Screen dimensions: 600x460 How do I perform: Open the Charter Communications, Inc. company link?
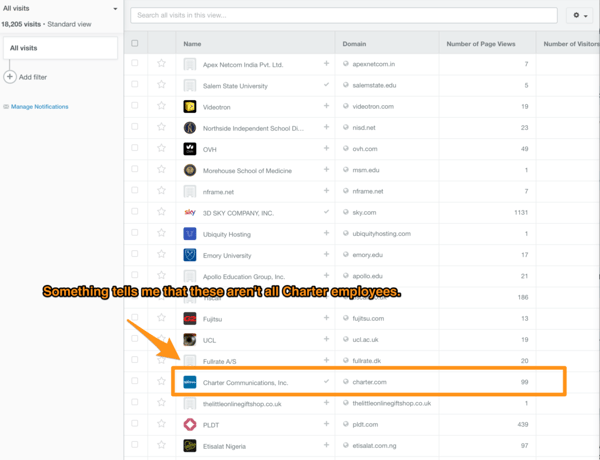coord(245,383)
